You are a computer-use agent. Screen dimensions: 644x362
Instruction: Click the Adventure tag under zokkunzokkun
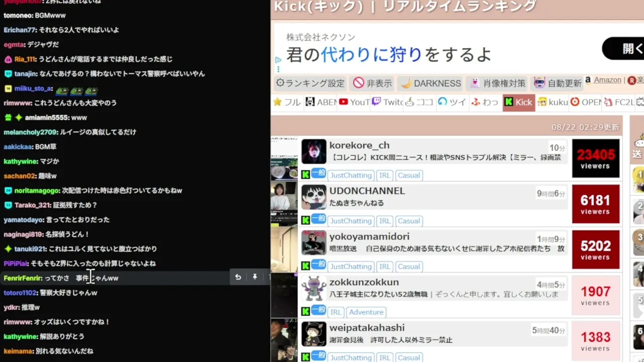(366, 312)
